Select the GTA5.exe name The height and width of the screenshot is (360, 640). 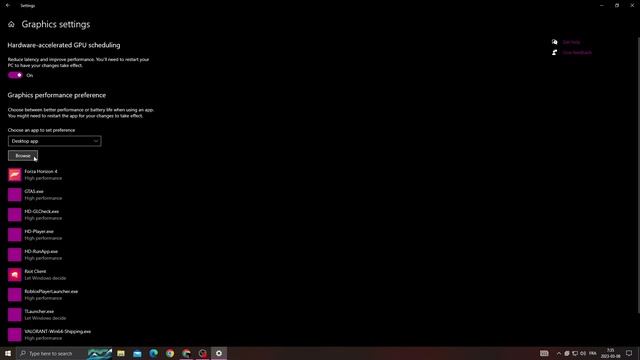(x=34, y=191)
